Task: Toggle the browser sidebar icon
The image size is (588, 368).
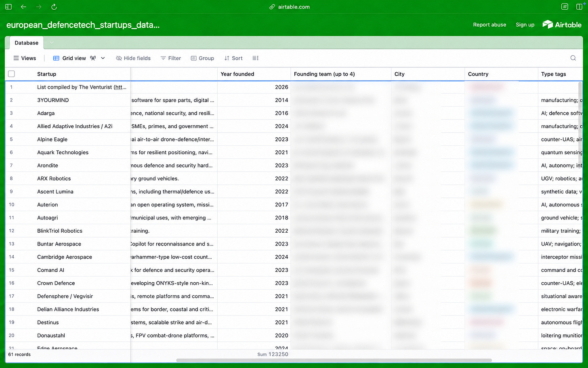Action: click(x=8, y=7)
